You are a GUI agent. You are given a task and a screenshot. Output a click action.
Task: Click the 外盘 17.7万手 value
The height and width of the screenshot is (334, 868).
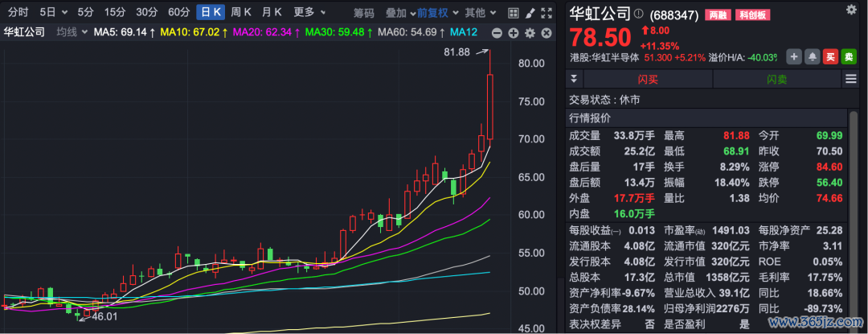pyautogui.click(x=634, y=198)
